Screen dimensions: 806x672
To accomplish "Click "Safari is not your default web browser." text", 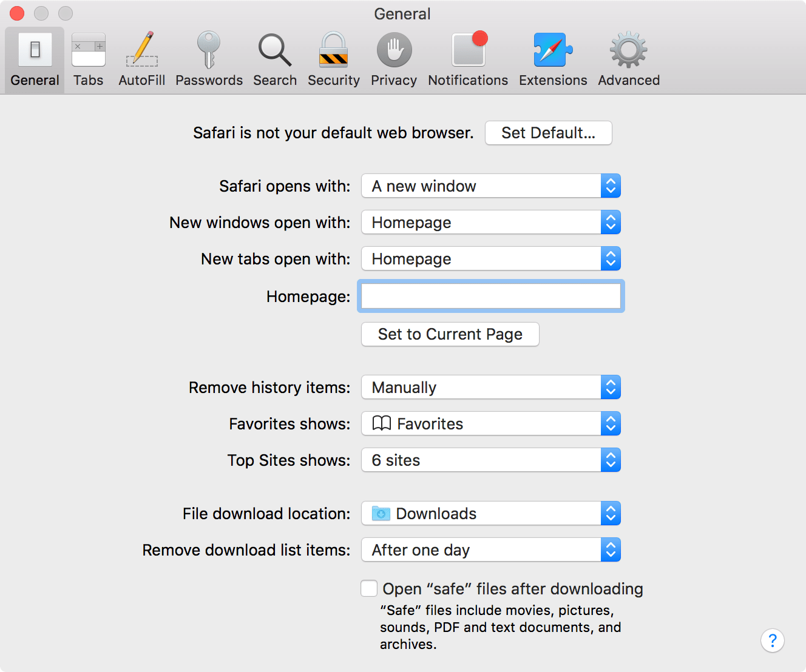I will 333,133.
